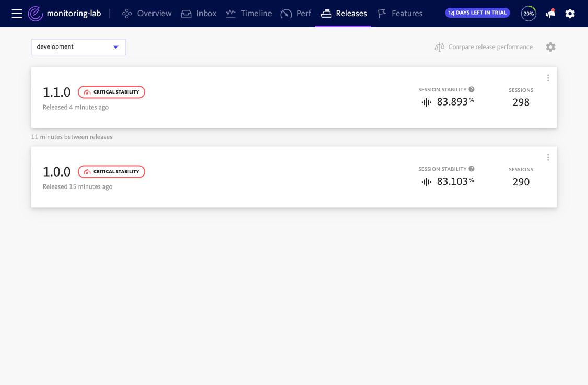The height and width of the screenshot is (385, 588).
Task: Click the 83.103% session stability value
Action: click(455, 181)
